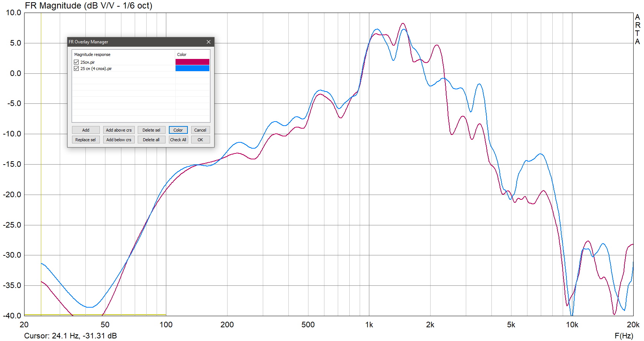
Task: Click the Magnitude response column header
Action: coord(92,54)
